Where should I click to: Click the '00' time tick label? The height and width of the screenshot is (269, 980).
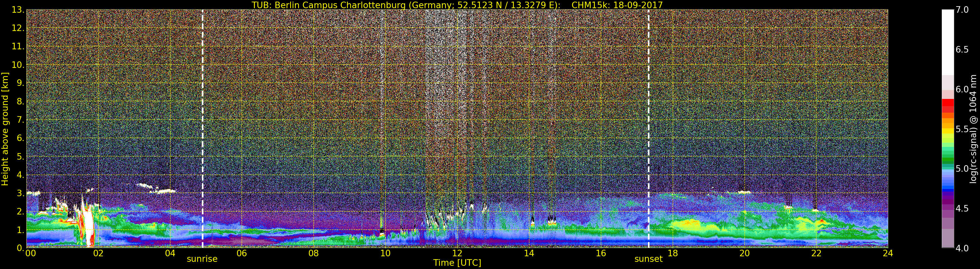tap(30, 253)
